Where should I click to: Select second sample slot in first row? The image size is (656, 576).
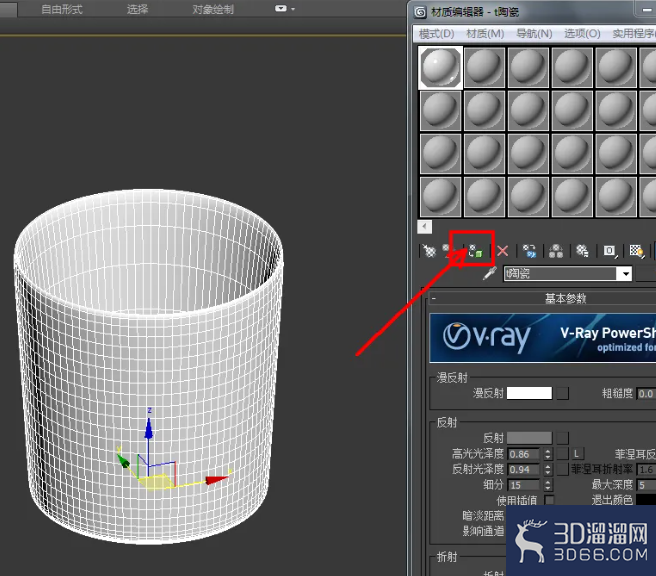click(484, 67)
